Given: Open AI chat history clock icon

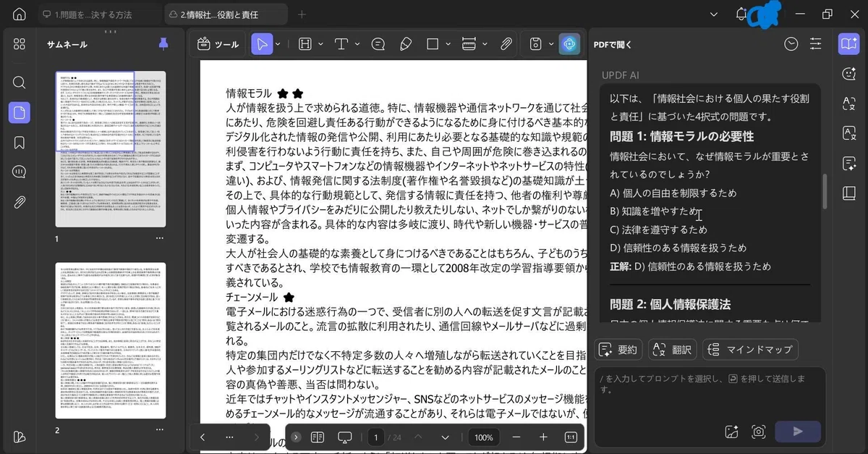Looking at the screenshot, I should [x=791, y=44].
